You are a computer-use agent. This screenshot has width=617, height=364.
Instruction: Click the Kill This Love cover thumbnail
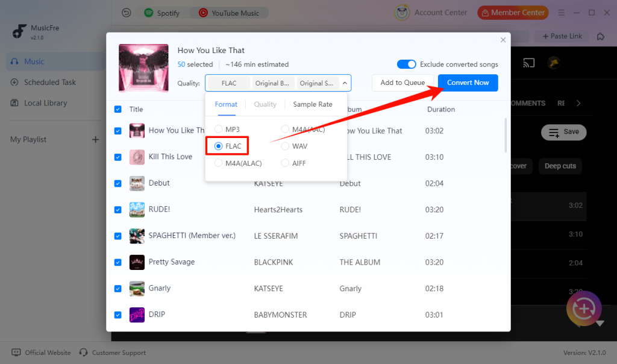tap(137, 157)
